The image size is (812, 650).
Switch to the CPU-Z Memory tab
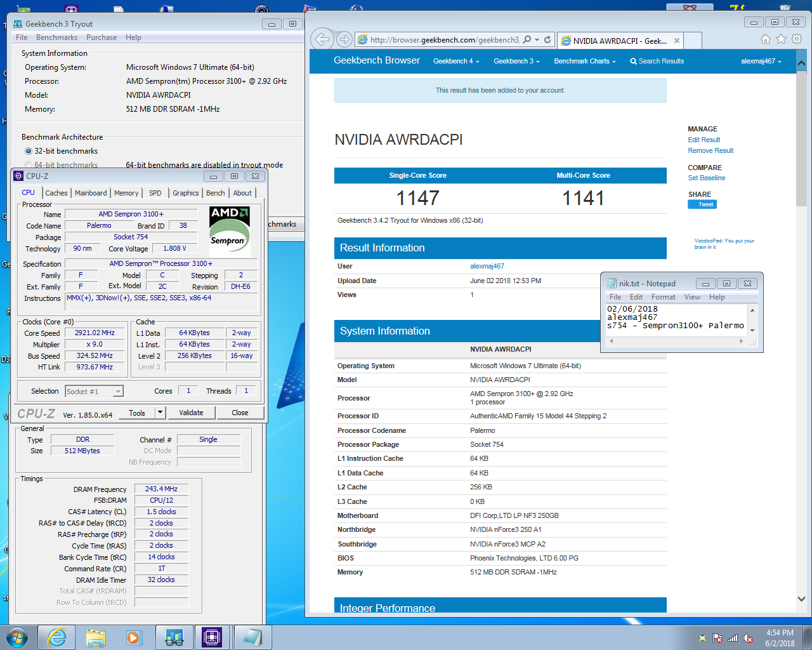(126, 193)
